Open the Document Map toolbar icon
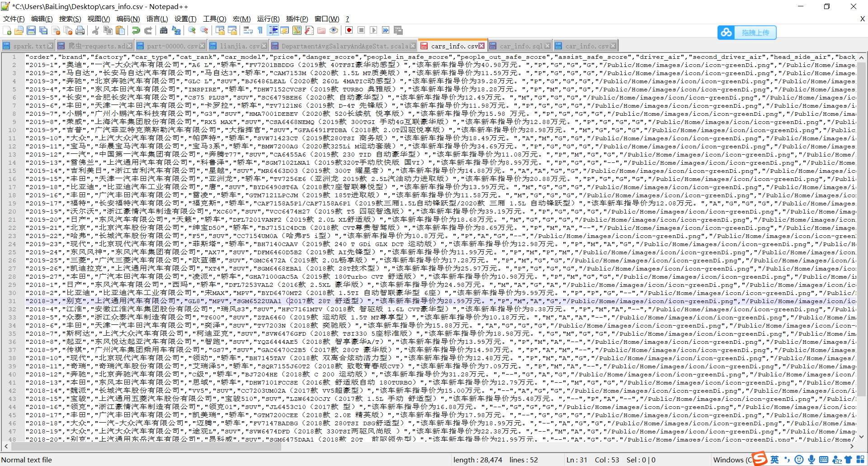 click(297, 30)
